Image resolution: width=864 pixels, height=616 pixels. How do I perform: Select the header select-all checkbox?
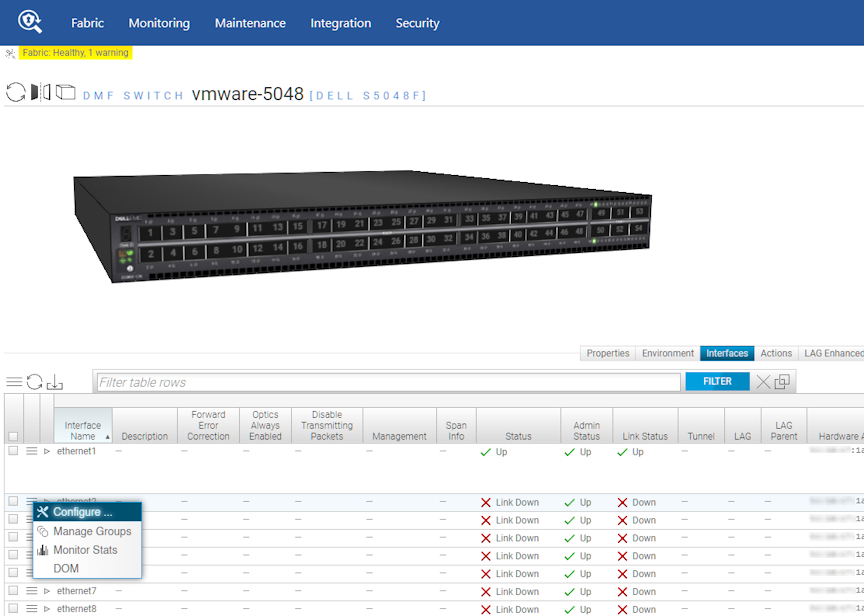[13, 436]
